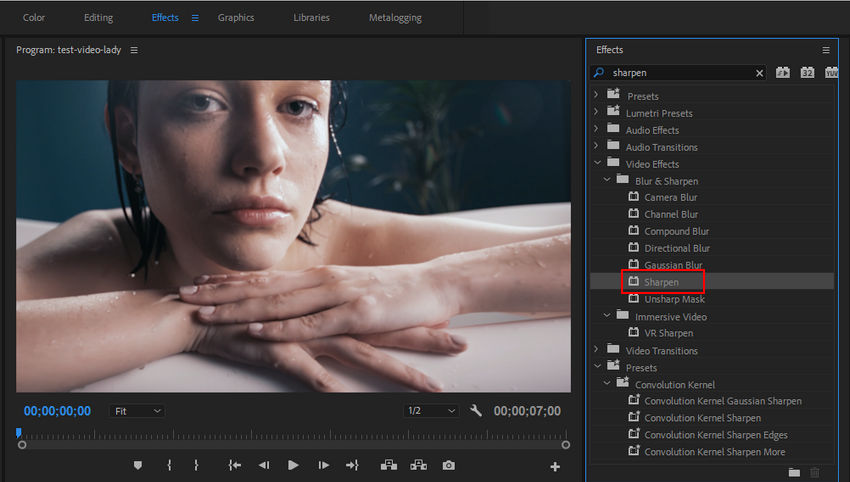This screenshot has height=482, width=850.
Task: Click the Video Effects folder icon
Action: coord(613,162)
